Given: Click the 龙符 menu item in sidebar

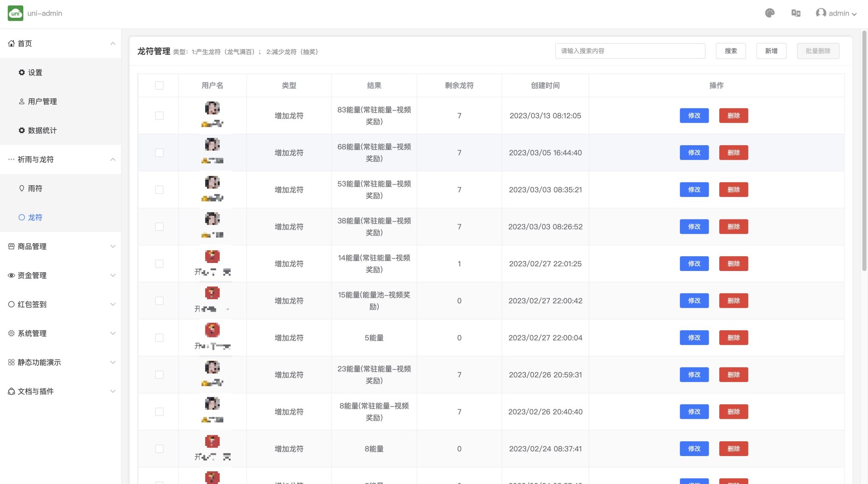Looking at the screenshot, I should 35,217.
